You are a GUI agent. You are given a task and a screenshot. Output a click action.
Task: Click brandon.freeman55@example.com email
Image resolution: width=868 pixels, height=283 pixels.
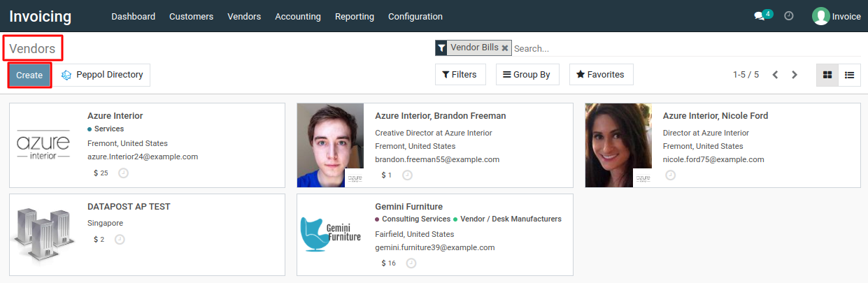coord(437,159)
